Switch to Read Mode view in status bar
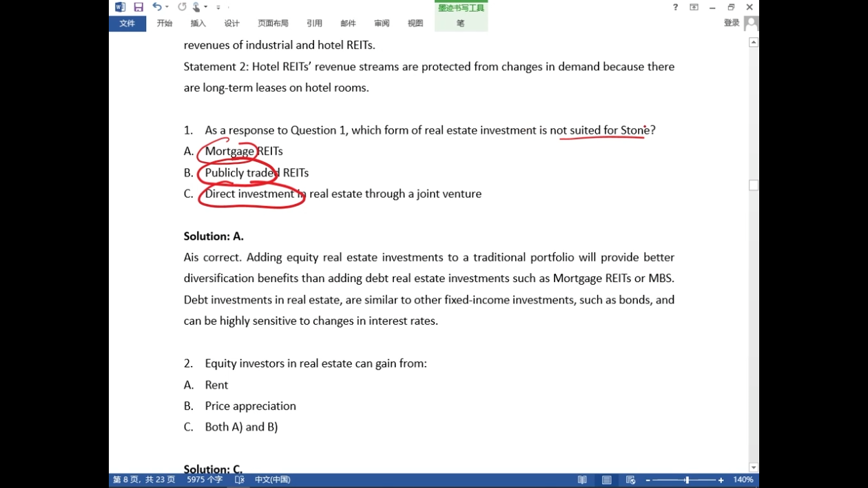 tap(582, 480)
